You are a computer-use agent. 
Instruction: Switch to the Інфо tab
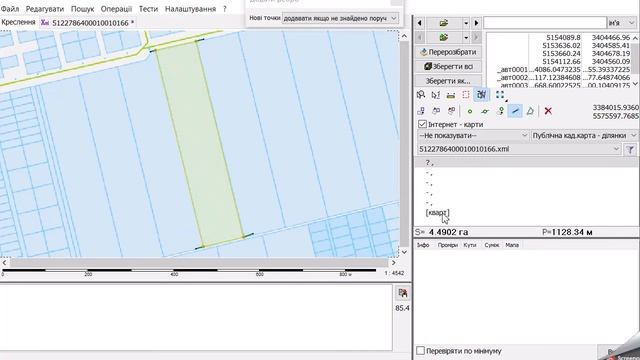click(x=423, y=245)
